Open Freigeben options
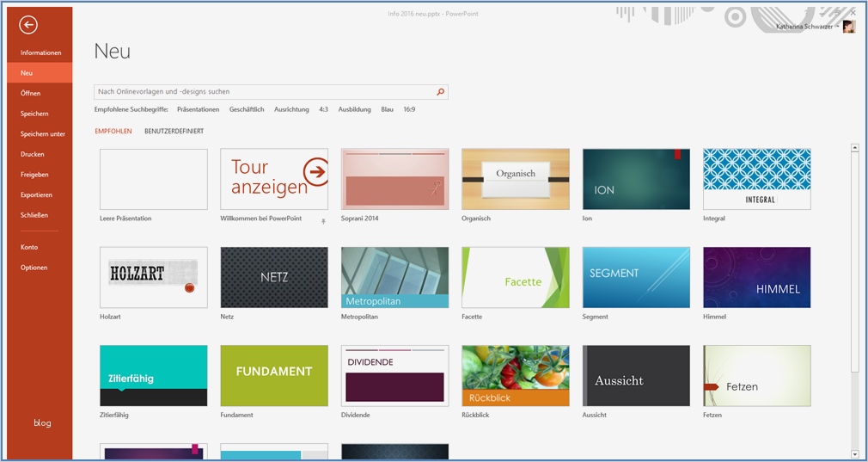The height and width of the screenshot is (462, 868). click(x=40, y=175)
